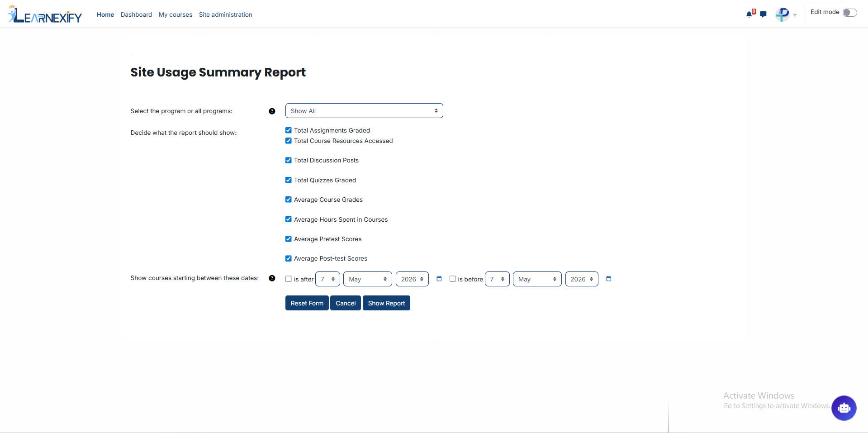Screen dimensions: 868x433
Task: Uncheck Average Pretest Scores checkbox
Action: (289, 239)
